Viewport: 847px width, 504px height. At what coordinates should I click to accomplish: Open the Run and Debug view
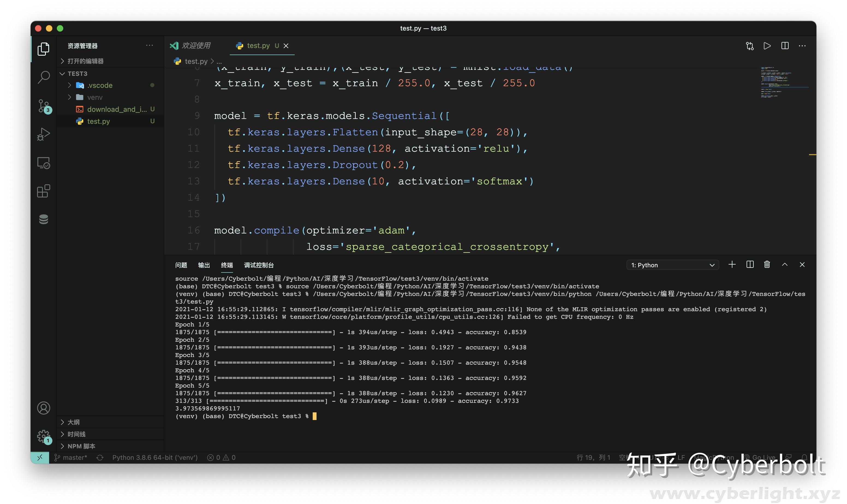coord(43,134)
